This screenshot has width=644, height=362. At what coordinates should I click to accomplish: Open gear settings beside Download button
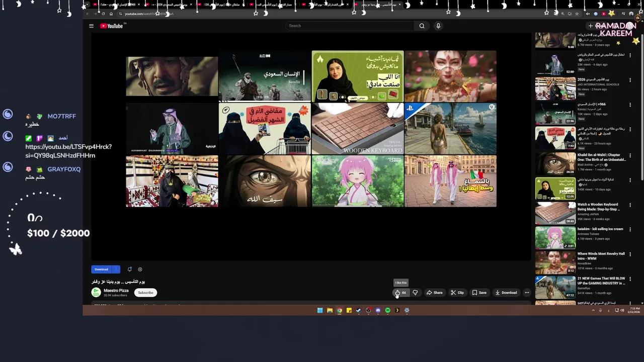click(140, 269)
